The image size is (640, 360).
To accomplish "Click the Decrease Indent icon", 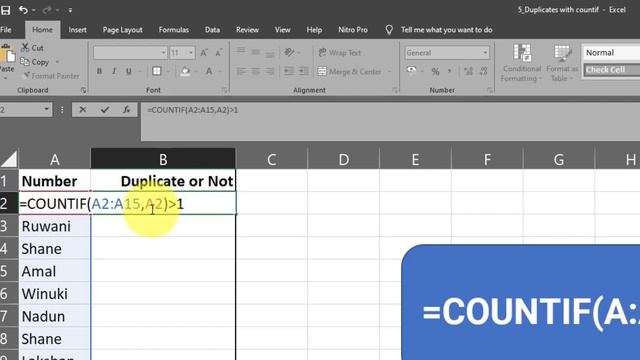I will coord(289,71).
